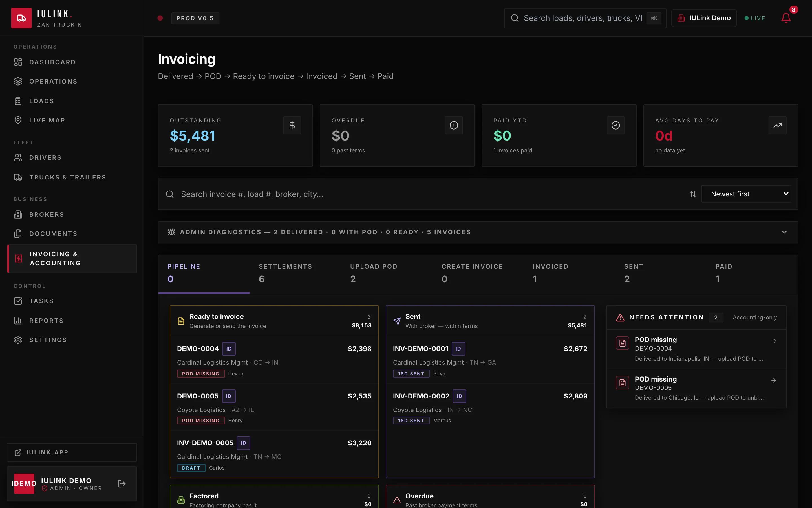
Task: Open Documents in the sidebar
Action: point(72,234)
